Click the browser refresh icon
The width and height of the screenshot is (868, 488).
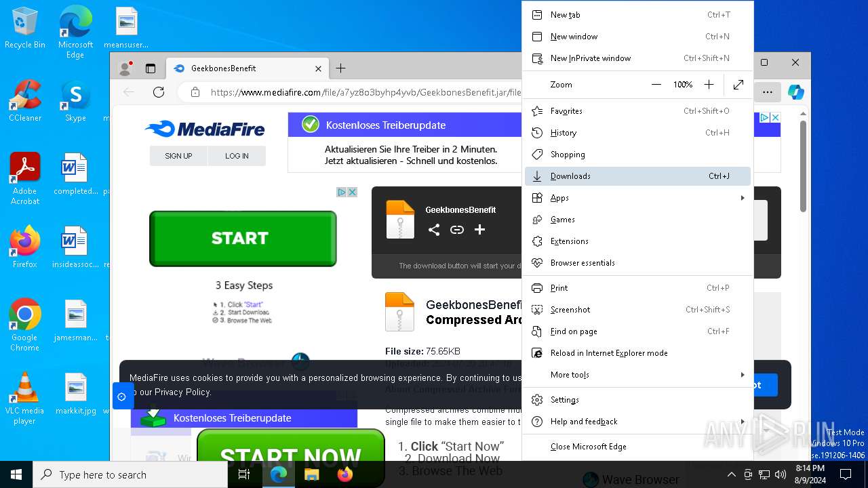click(x=159, y=92)
